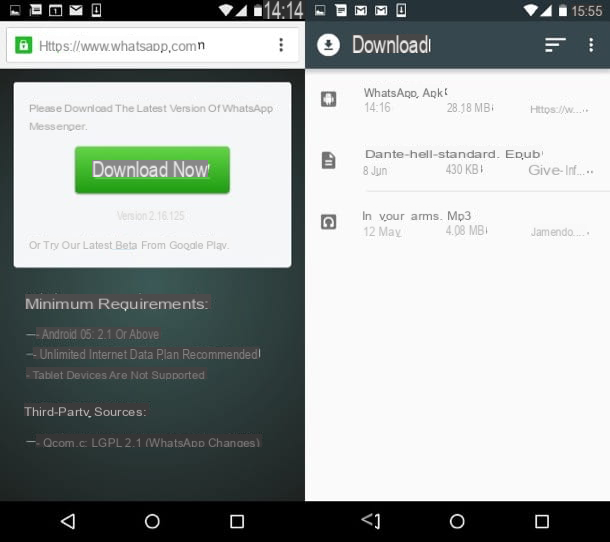The image size is (610, 542).
Task: Tap the 4.08 MB file size
Action: (x=466, y=231)
